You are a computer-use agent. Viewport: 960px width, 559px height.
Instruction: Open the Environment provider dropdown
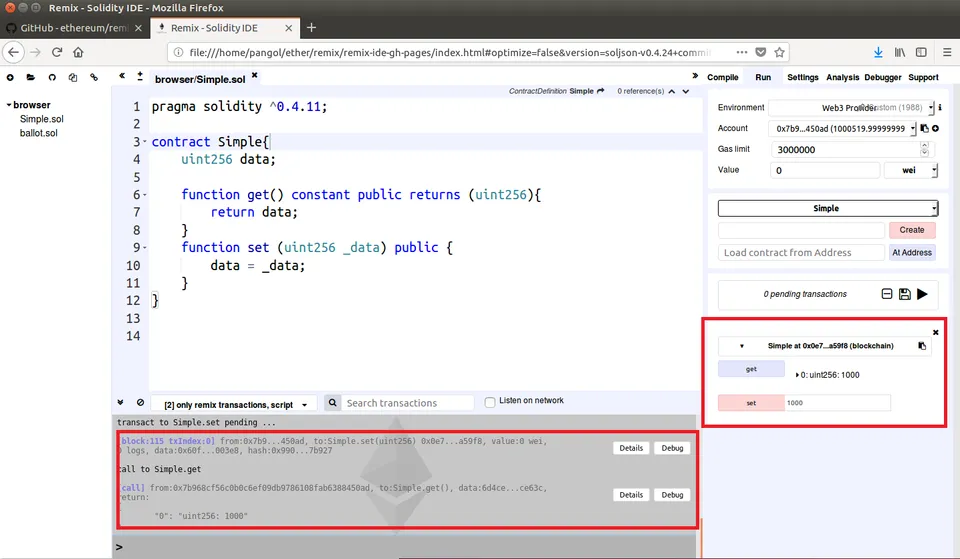click(x=851, y=108)
